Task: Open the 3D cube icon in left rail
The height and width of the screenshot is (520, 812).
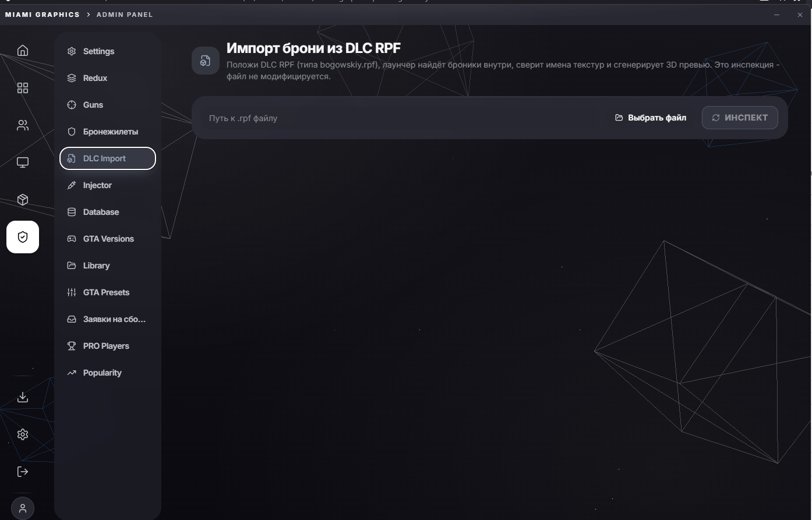Action: pos(23,200)
